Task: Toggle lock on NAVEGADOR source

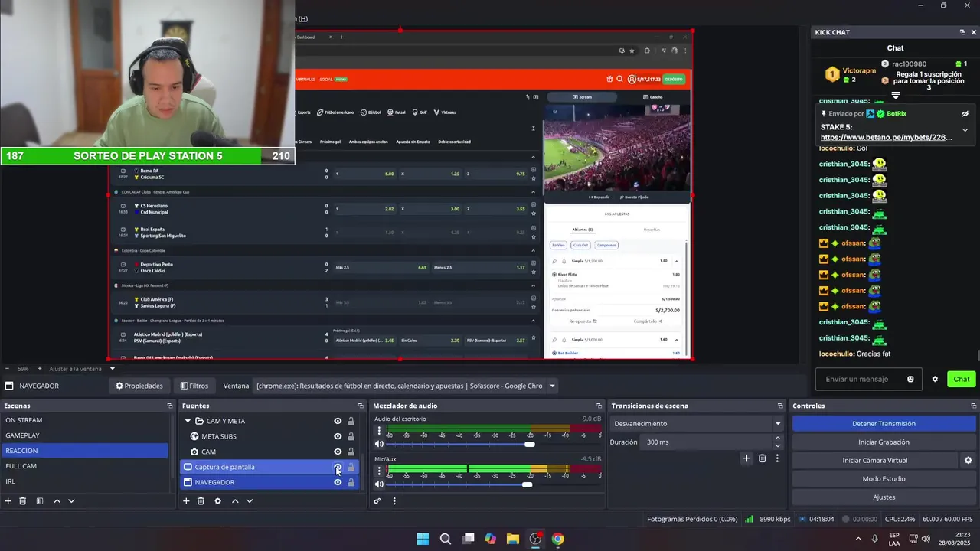Action: [x=351, y=482]
